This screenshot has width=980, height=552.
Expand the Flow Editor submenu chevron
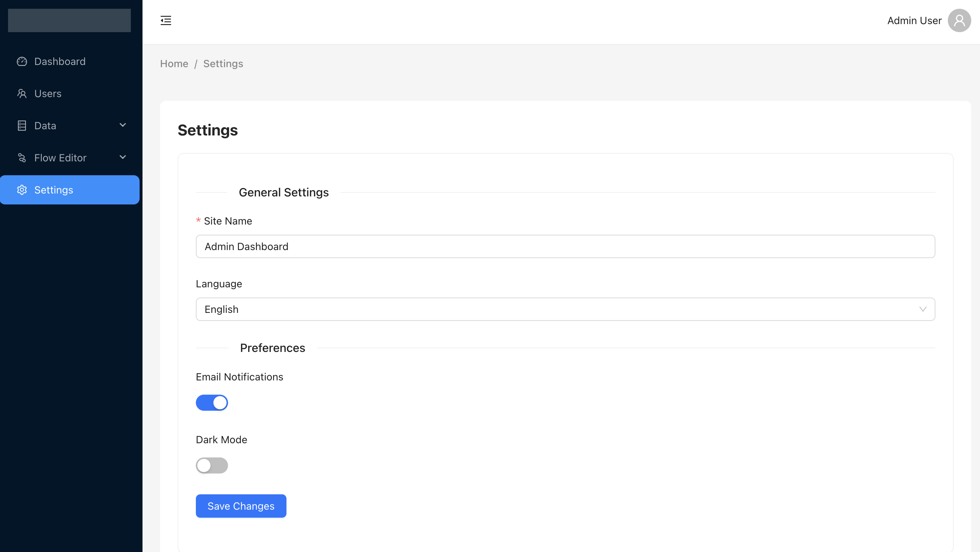pyautogui.click(x=122, y=157)
